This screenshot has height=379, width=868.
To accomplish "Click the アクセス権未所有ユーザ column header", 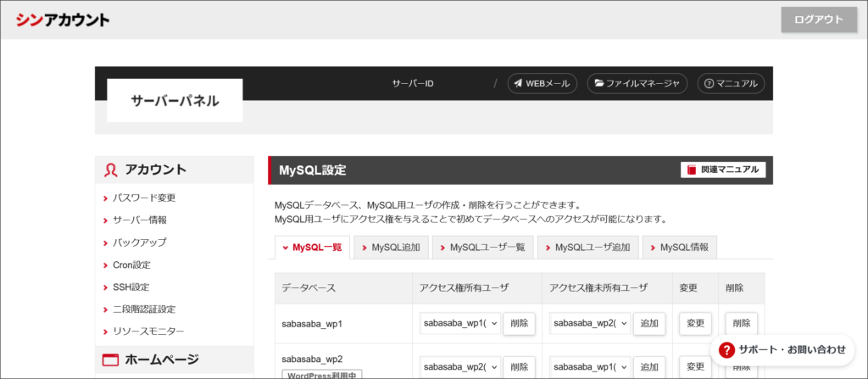I will click(x=598, y=288).
